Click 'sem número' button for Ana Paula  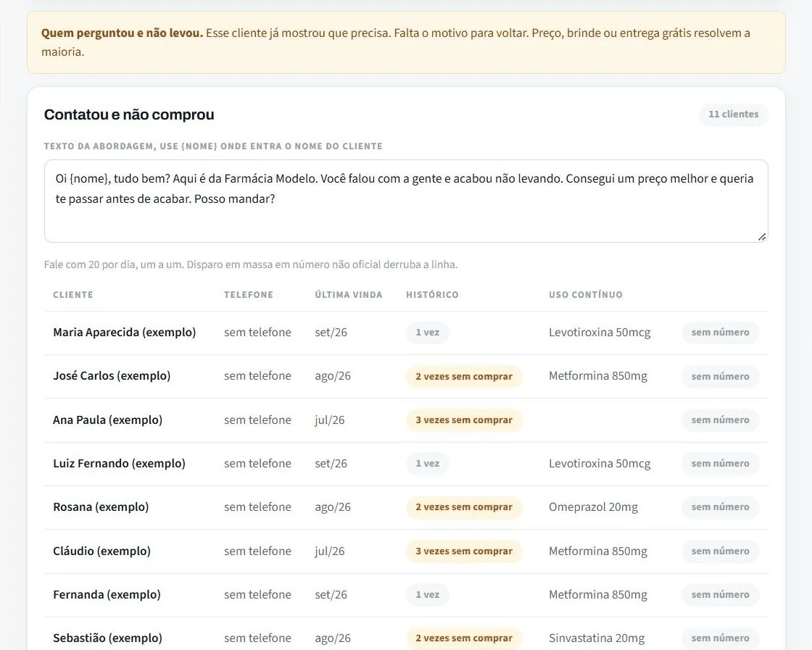tap(720, 420)
